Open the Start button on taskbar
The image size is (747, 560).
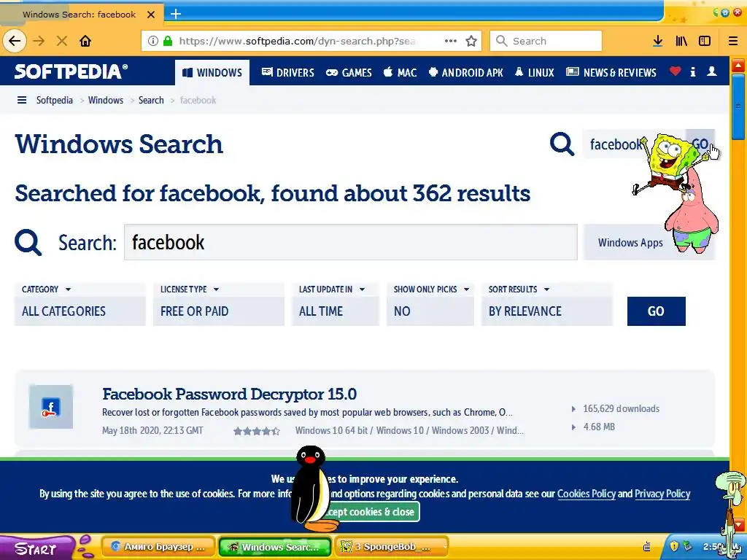[36, 548]
